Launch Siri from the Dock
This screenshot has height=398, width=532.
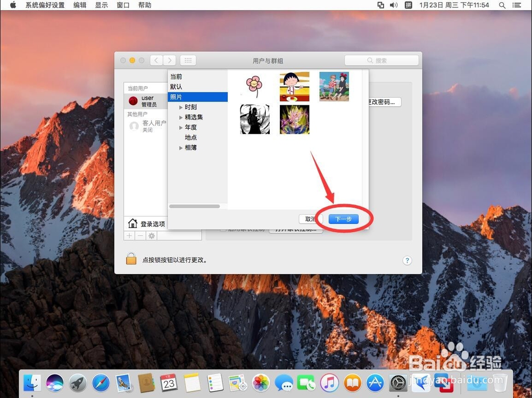55,383
